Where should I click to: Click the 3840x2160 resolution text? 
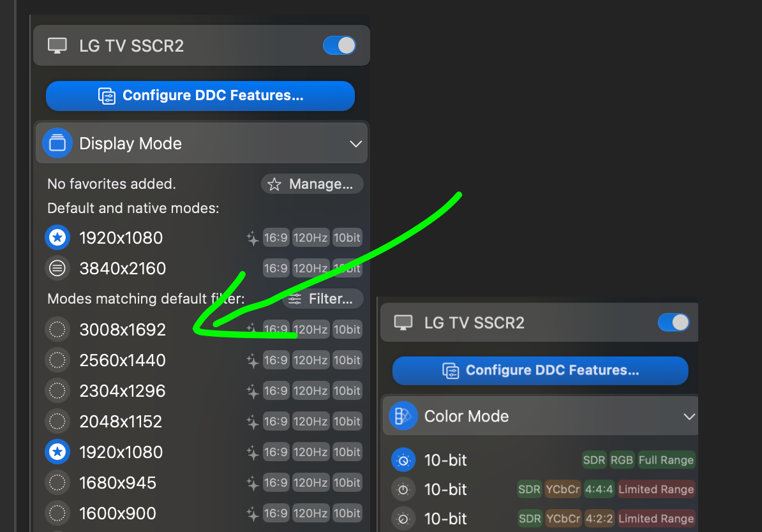tap(123, 269)
